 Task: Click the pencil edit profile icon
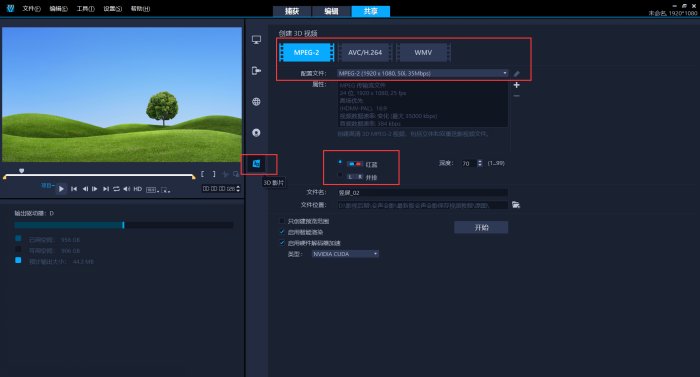point(517,73)
